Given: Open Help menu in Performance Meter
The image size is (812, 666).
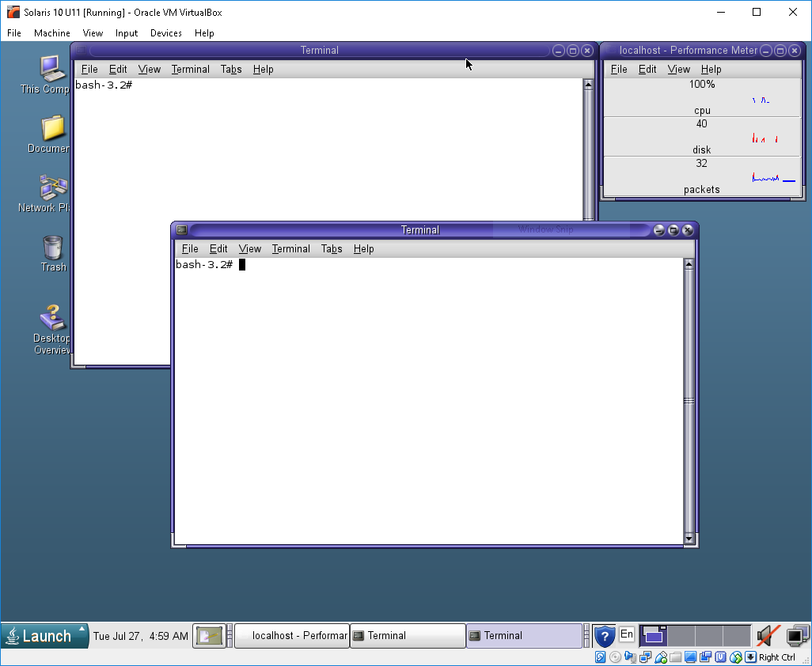Looking at the screenshot, I should coord(711,70).
